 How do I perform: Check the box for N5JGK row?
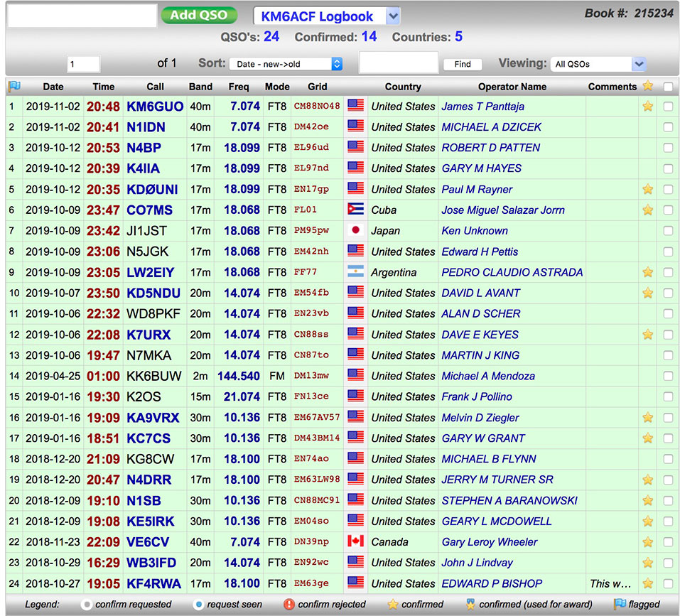[669, 252]
